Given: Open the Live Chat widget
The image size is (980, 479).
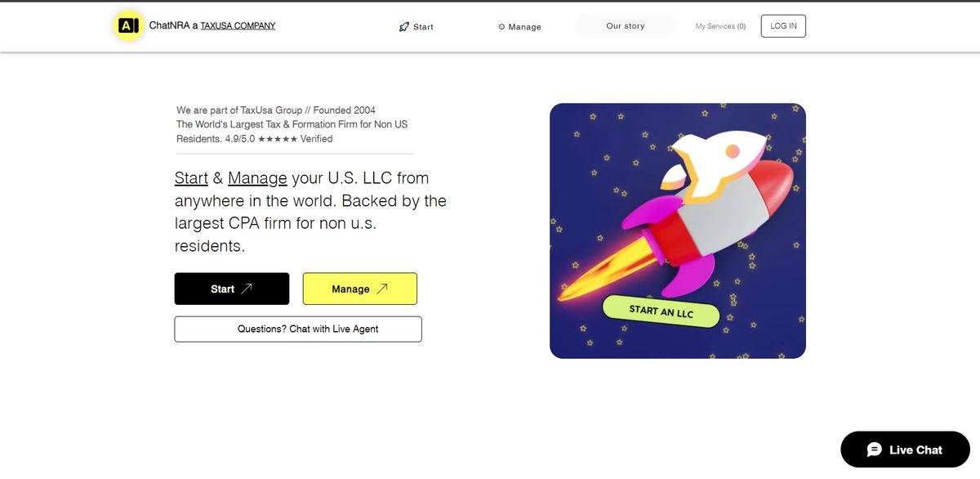Looking at the screenshot, I should tap(905, 450).
